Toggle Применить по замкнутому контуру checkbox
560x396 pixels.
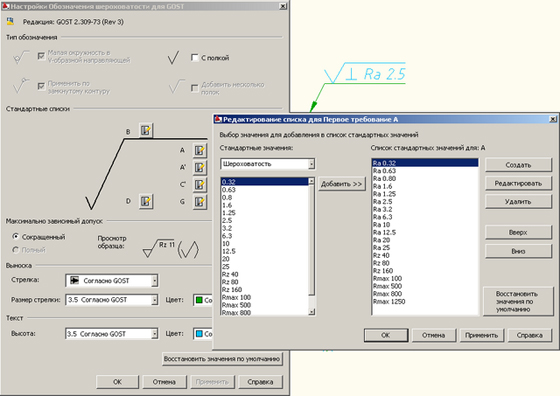tap(41, 86)
